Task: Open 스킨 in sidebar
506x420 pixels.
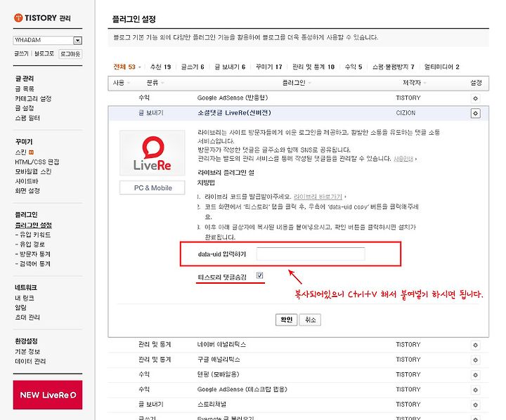Action: click(20, 152)
